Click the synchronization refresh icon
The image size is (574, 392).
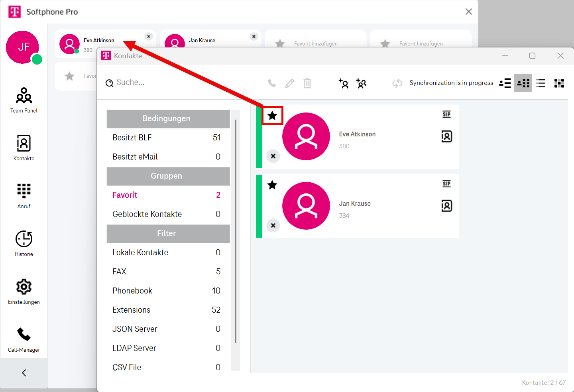click(x=397, y=83)
